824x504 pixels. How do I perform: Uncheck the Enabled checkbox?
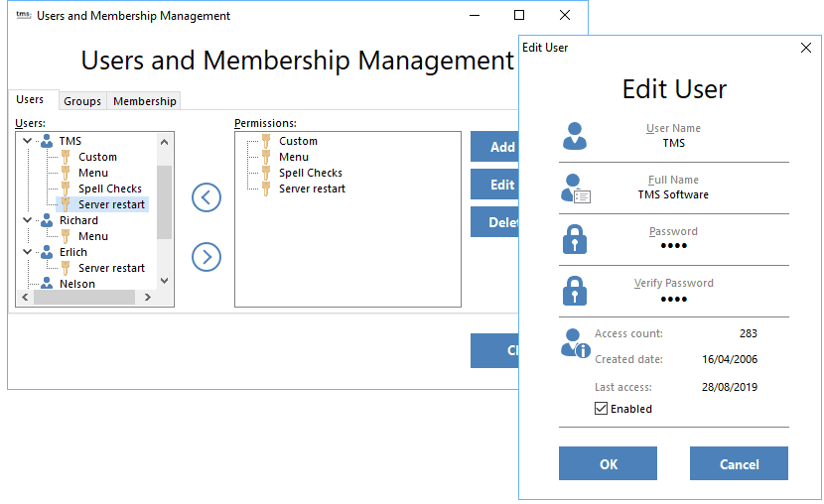click(x=601, y=409)
